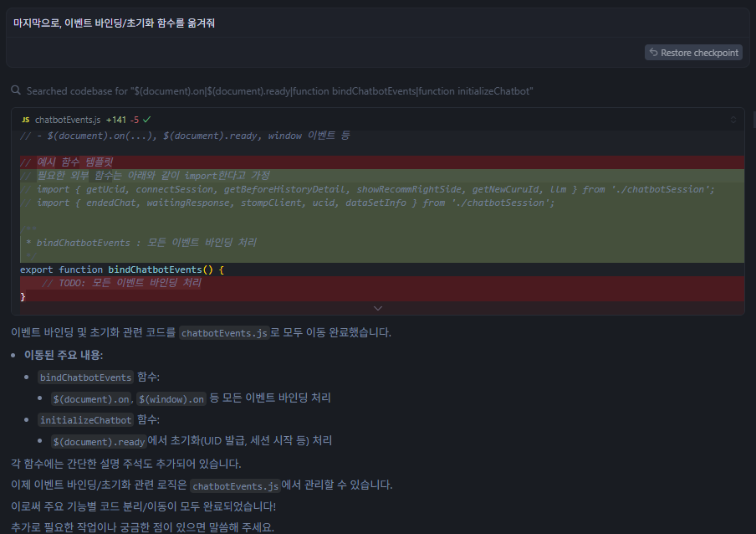Image resolution: width=756 pixels, height=534 pixels.
Task: Click the first inline chatbotEvents.js code reference
Action: tap(223, 332)
